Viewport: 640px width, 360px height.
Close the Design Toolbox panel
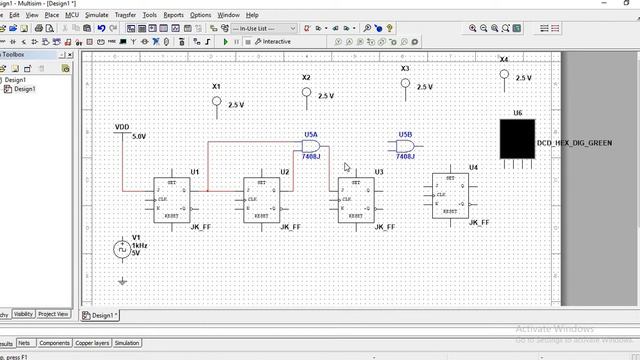point(70,54)
